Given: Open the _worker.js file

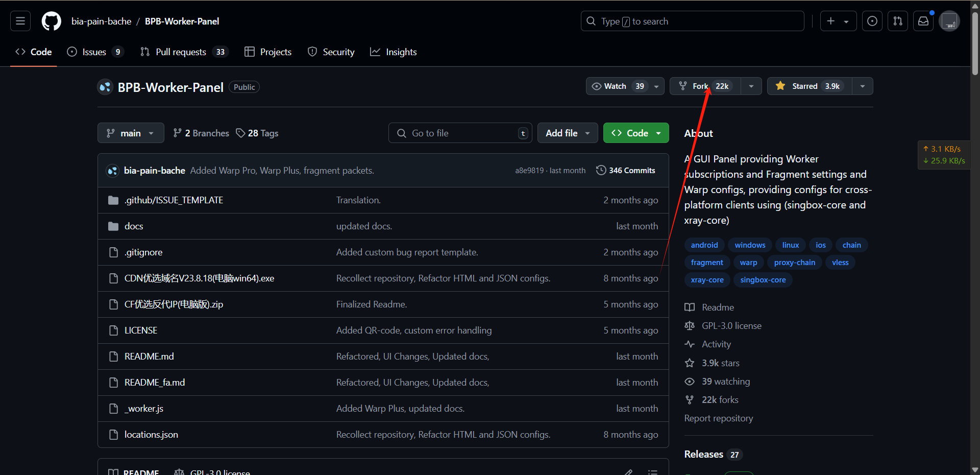Looking at the screenshot, I should point(144,409).
